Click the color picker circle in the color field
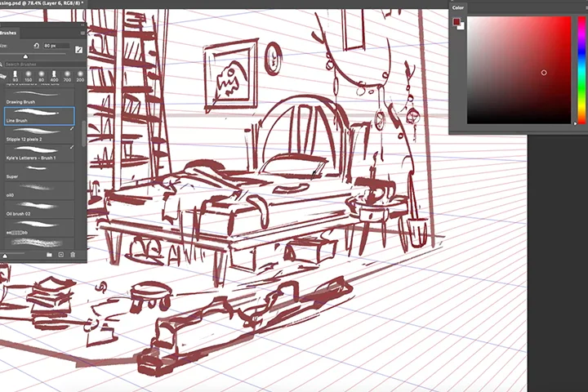Image resolution: width=588 pixels, height=392 pixels. [544, 73]
